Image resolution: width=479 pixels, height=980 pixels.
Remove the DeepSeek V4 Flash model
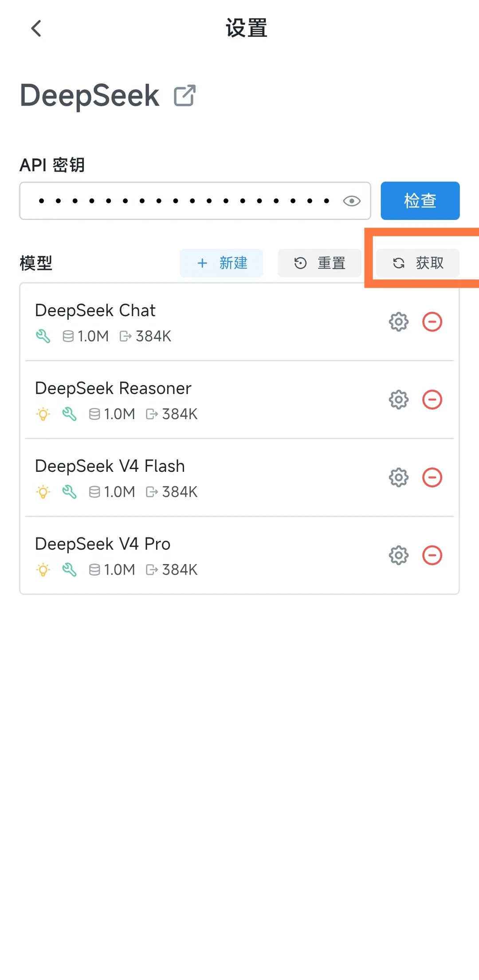coord(432,478)
